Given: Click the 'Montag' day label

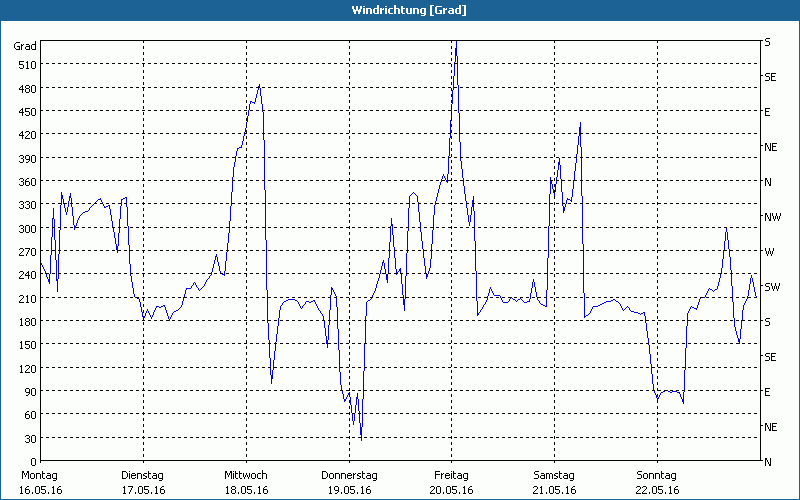Looking at the screenshot, I should pyautogui.click(x=39, y=476).
